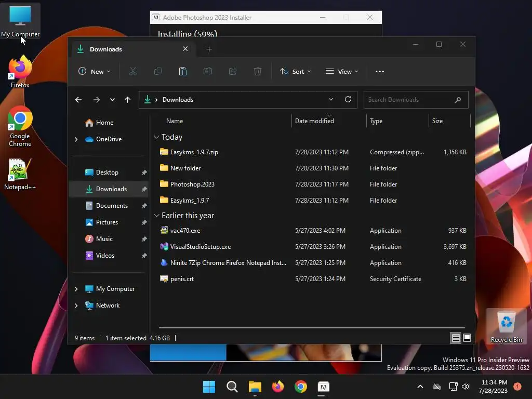Expand OneDrive in navigation pane
The image size is (532, 399).
coord(76,139)
